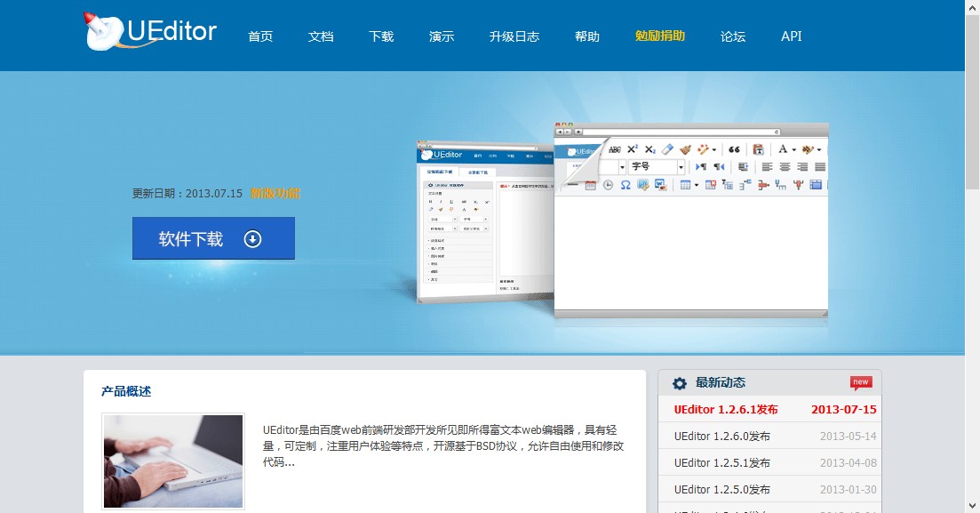The height and width of the screenshot is (513, 980).
Task: Open 升级日志 in the navigation bar
Action: 514,36
